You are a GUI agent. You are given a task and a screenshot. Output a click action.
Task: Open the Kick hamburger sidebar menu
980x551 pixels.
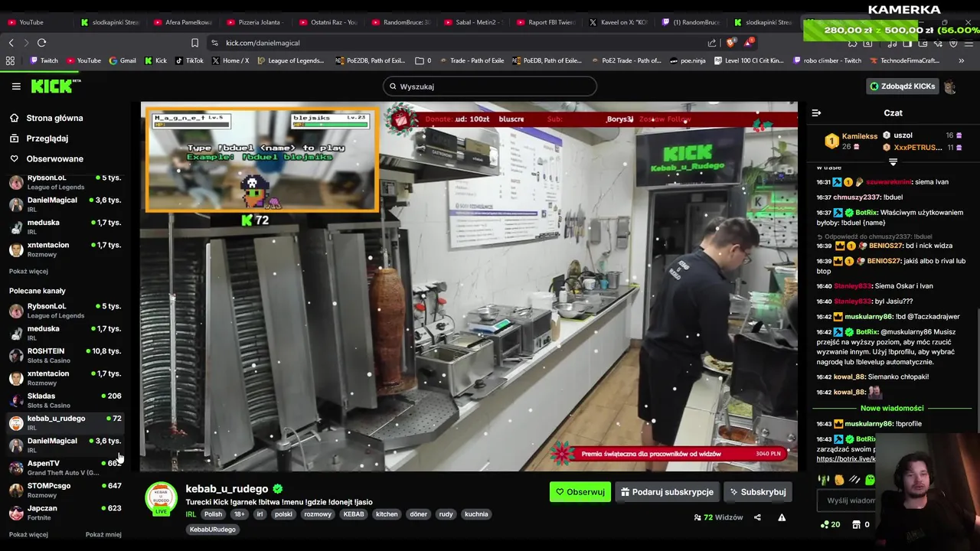coord(16,86)
